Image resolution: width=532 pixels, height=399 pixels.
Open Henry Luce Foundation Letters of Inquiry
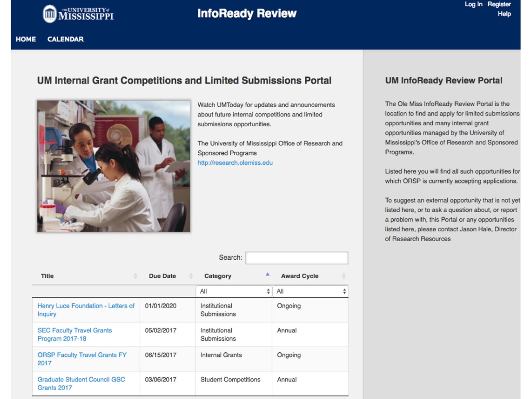point(86,310)
